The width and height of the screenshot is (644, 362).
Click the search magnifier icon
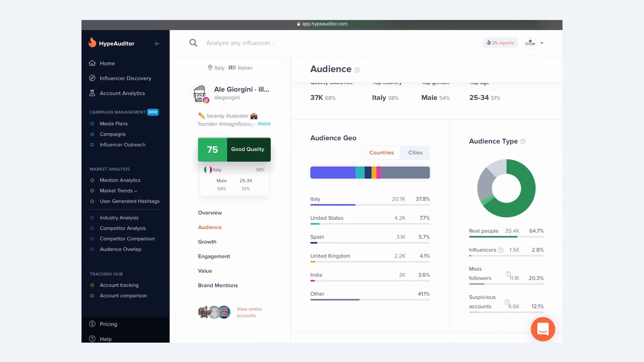(193, 43)
